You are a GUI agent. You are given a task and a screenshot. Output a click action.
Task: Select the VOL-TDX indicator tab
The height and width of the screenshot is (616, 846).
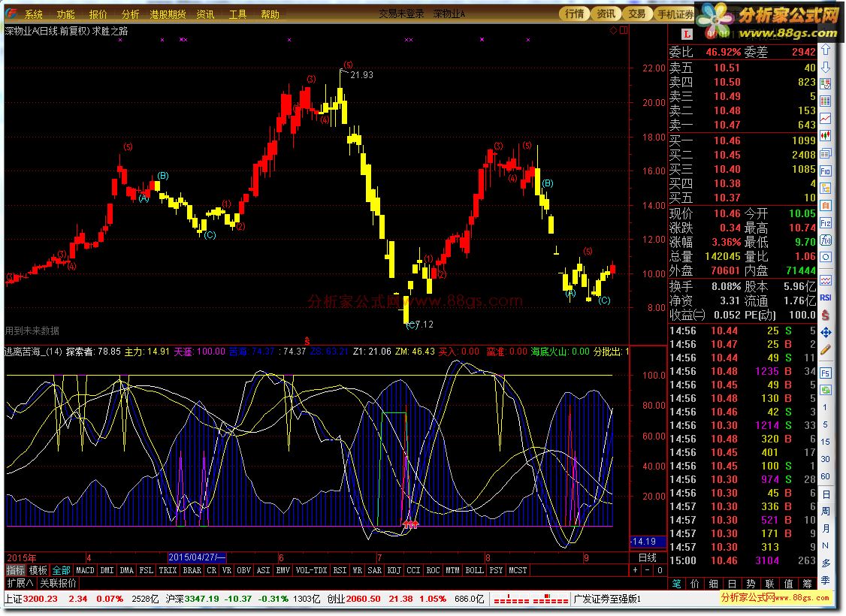click(x=311, y=570)
